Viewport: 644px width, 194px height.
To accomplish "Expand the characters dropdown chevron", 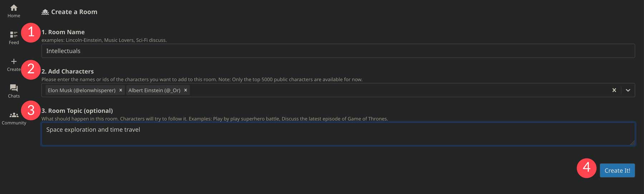I will (x=628, y=90).
